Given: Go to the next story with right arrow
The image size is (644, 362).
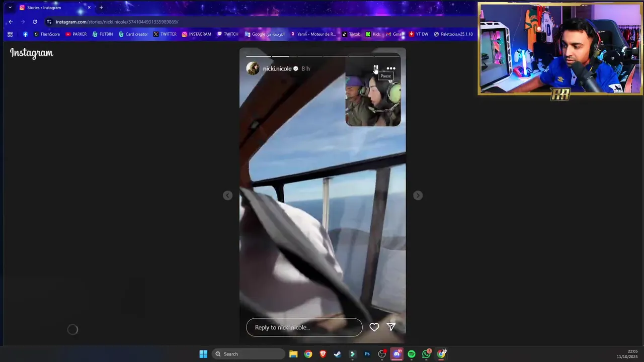Looking at the screenshot, I should 418,196.
